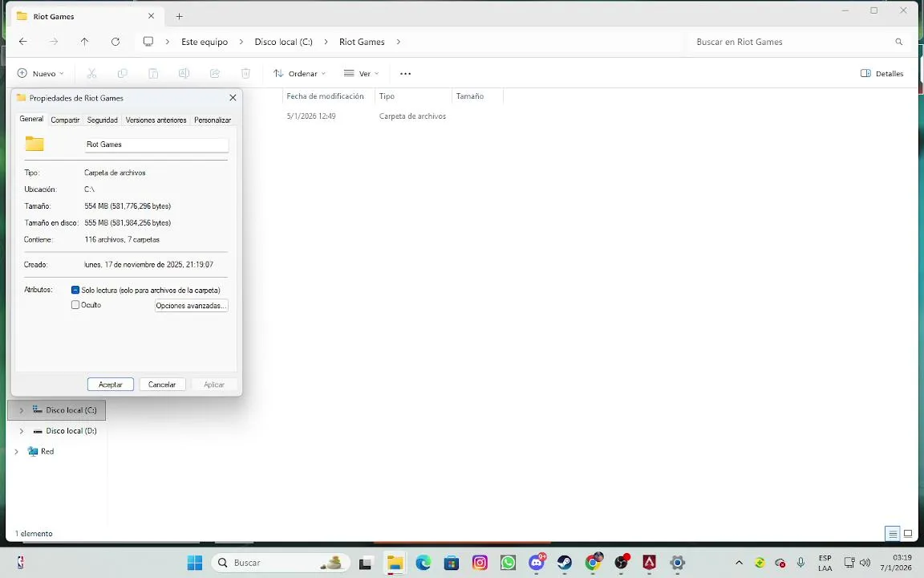Select the Riot Games Explorer tab
This screenshot has width=924, height=578.
coord(86,17)
